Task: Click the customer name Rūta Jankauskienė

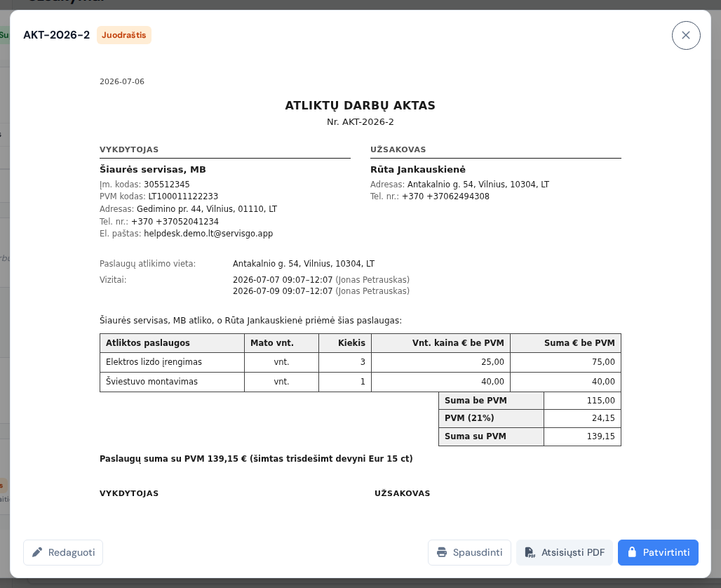Action: click(x=418, y=169)
